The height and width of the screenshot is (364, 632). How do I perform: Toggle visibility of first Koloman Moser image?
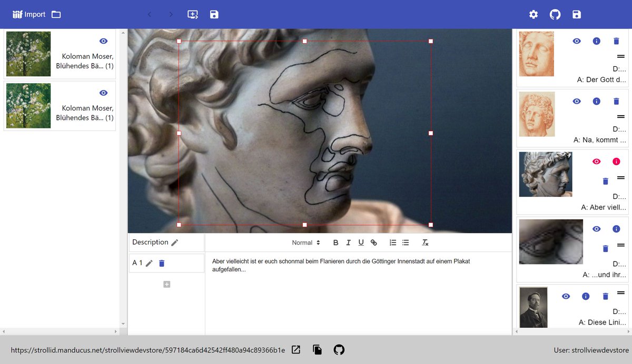click(x=104, y=41)
